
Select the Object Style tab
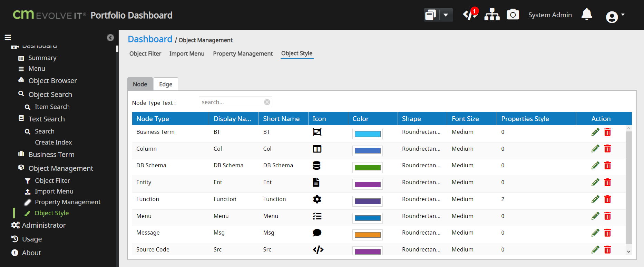tap(297, 53)
